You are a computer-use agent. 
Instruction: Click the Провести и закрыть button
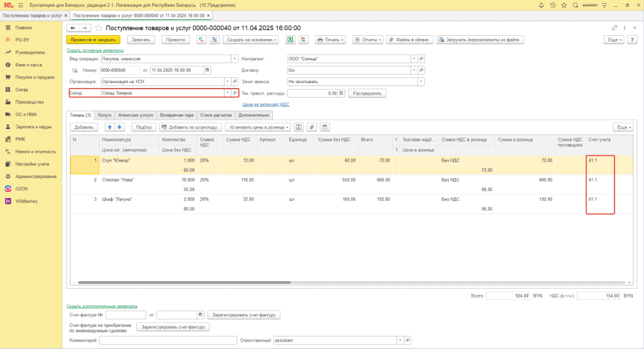[x=92, y=40]
